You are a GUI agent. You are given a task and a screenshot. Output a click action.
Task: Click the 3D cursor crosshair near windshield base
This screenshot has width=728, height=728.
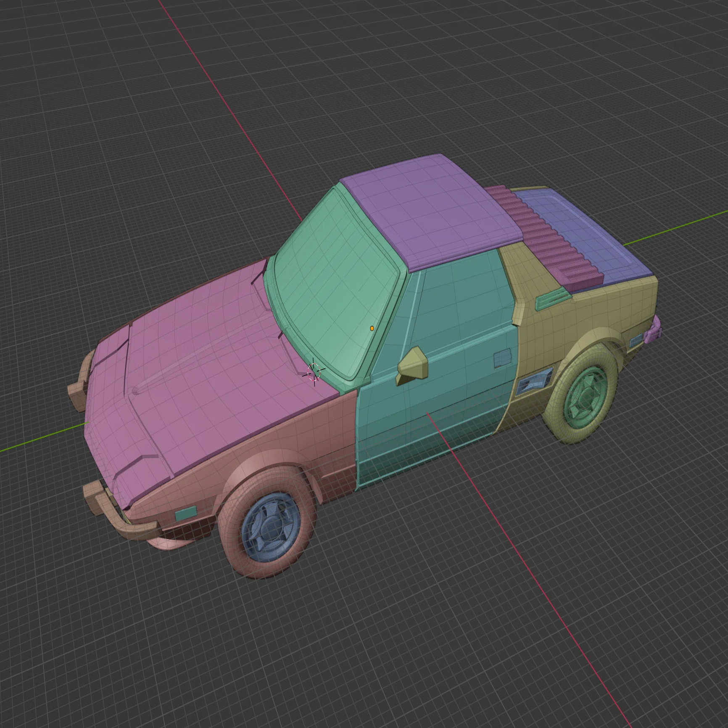pyautogui.click(x=314, y=372)
